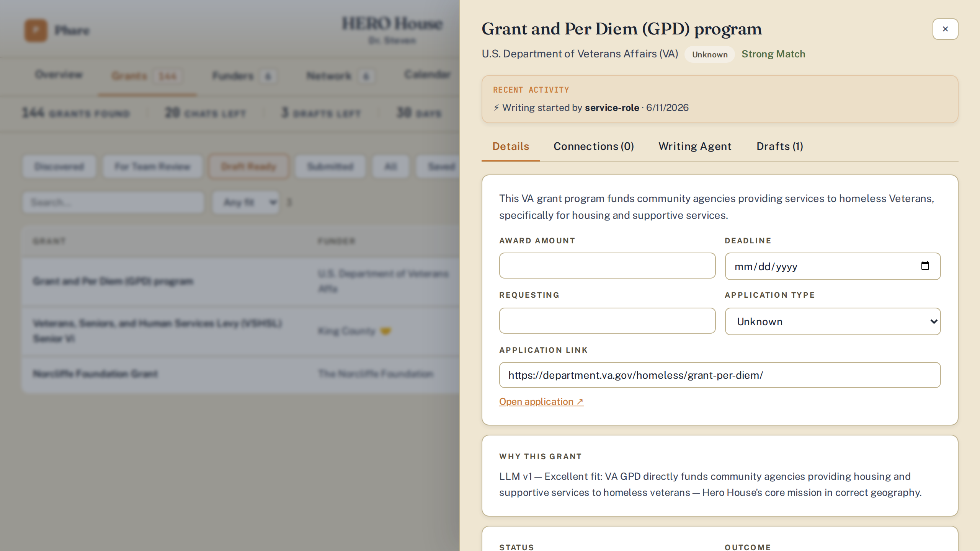Click the service-role name in Recent Activity
The height and width of the screenshot is (551, 980).
click(612, 108)
